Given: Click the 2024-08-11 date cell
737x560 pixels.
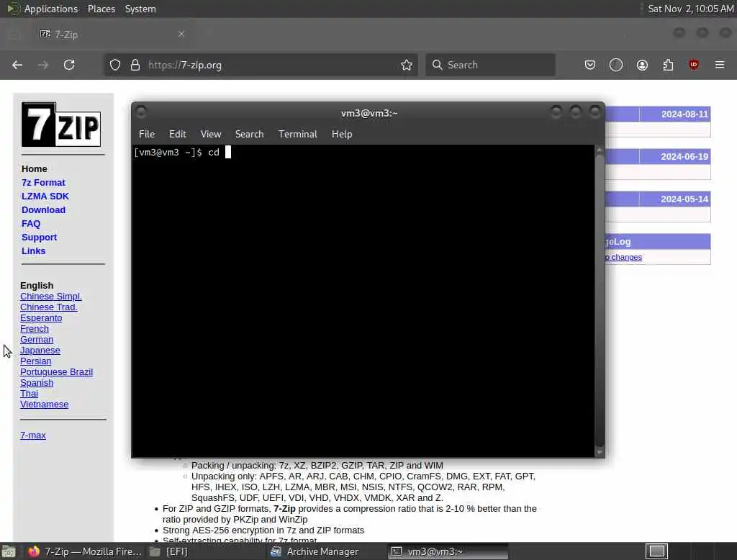Looking at the screenshot, I should point(675,114).
